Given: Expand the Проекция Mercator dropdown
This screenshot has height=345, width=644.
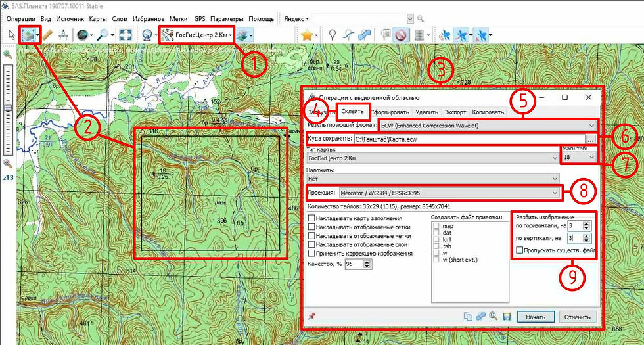Looking at the screenshot, I should click(x=449, y=192).
